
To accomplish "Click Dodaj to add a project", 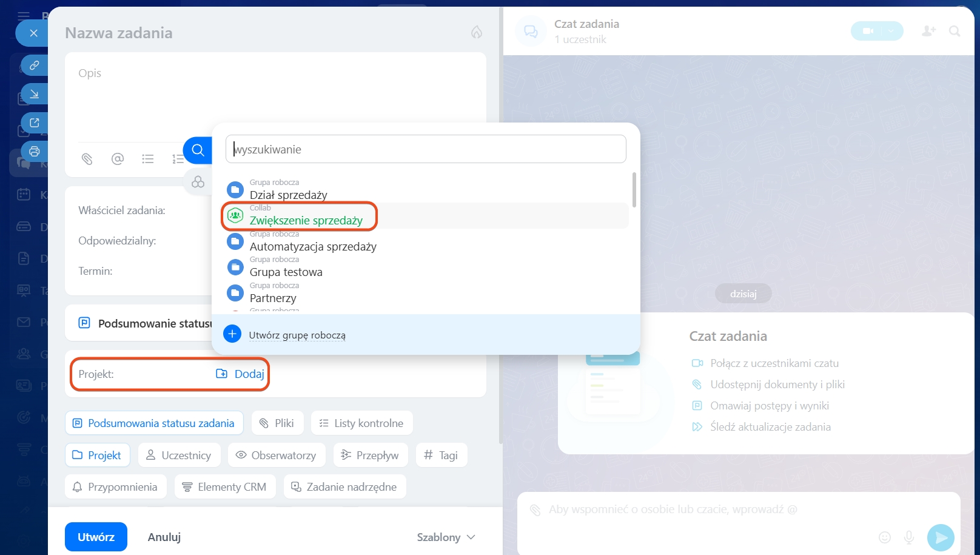I will click(x=241, y=374).
